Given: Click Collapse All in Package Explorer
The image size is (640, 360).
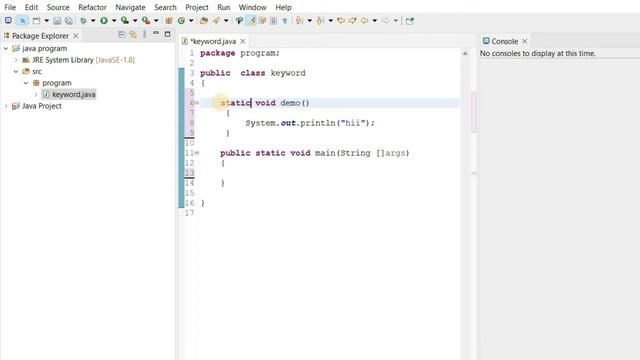Looking at the screenshot, I should click(121, 35).
